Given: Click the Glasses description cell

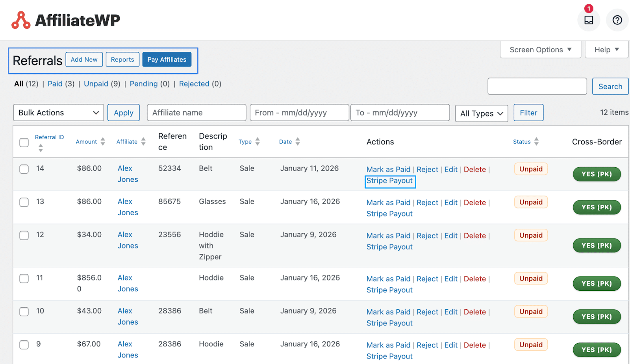Looking at the screenshot, I should click(x=212, y=201).
